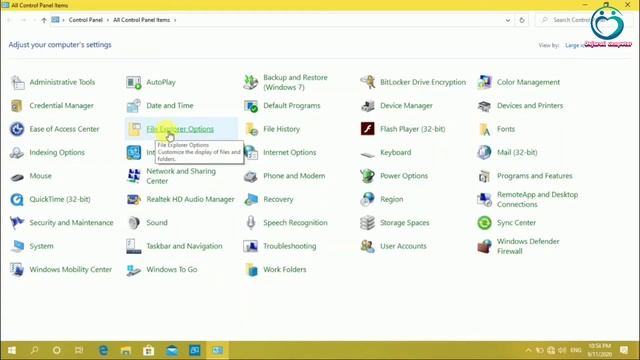Click Taskbar and Navigation link
This screenshot has height=360, width=640.
tap(184, 246)
